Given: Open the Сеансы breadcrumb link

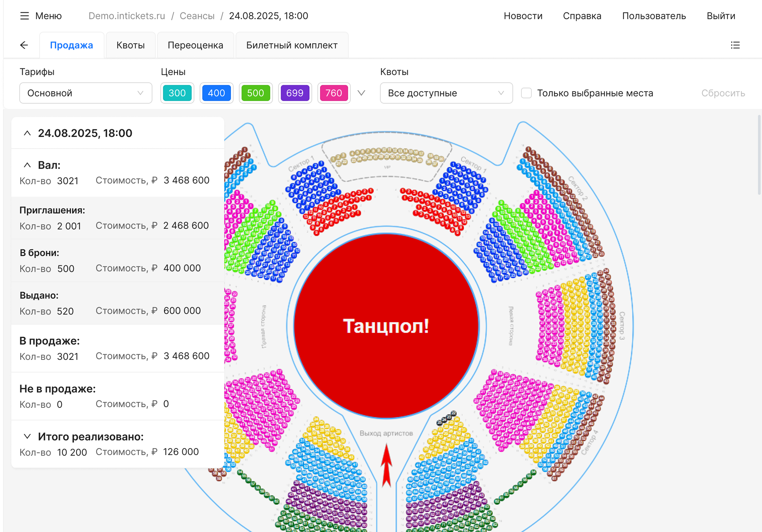Looking at the screenshot, I should coord(197,16).
